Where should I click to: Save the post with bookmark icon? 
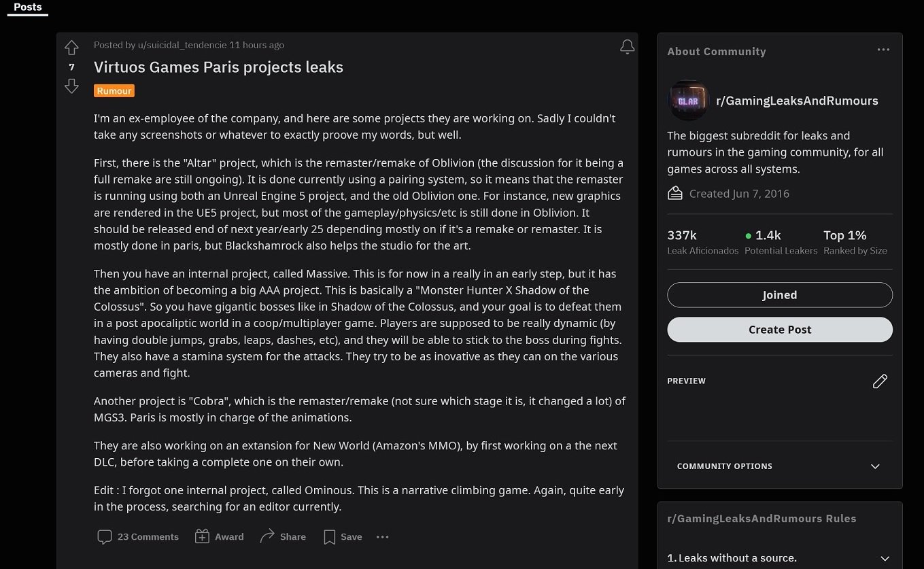[x=330, y=537]
